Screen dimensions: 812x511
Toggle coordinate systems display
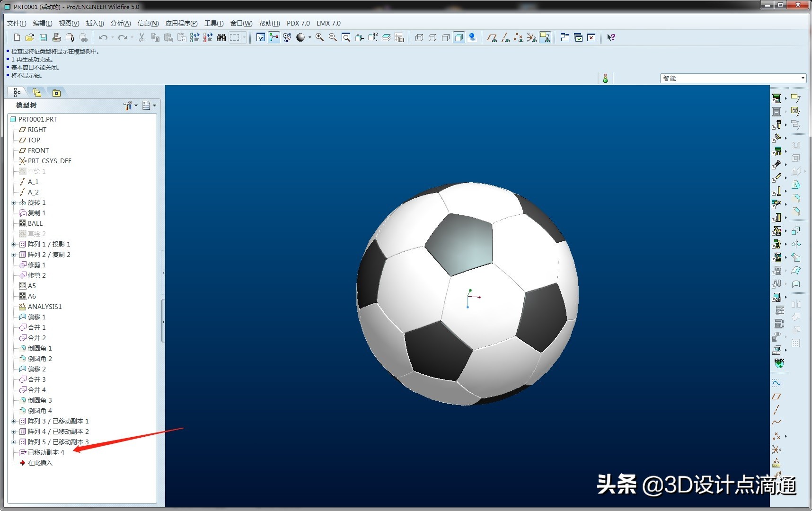tap(532, 37)
